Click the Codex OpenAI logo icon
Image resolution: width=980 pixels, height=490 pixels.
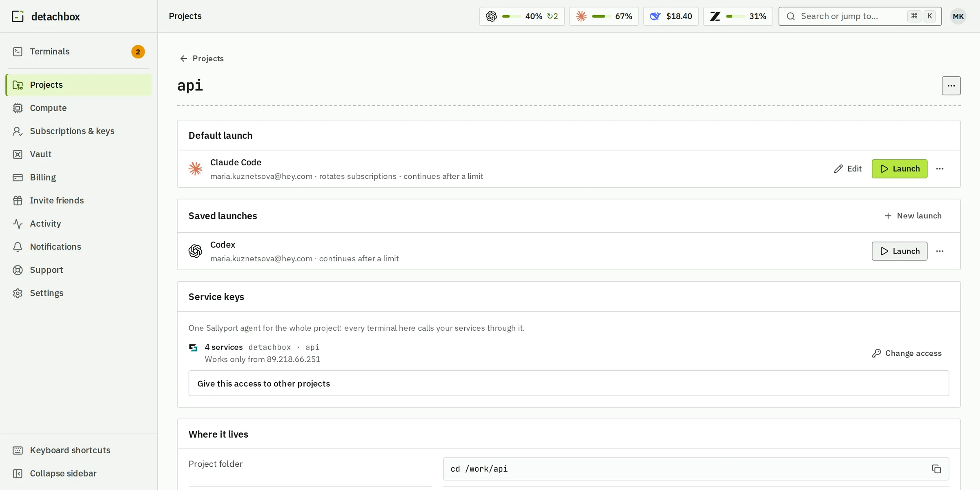[x=195, y=251]
